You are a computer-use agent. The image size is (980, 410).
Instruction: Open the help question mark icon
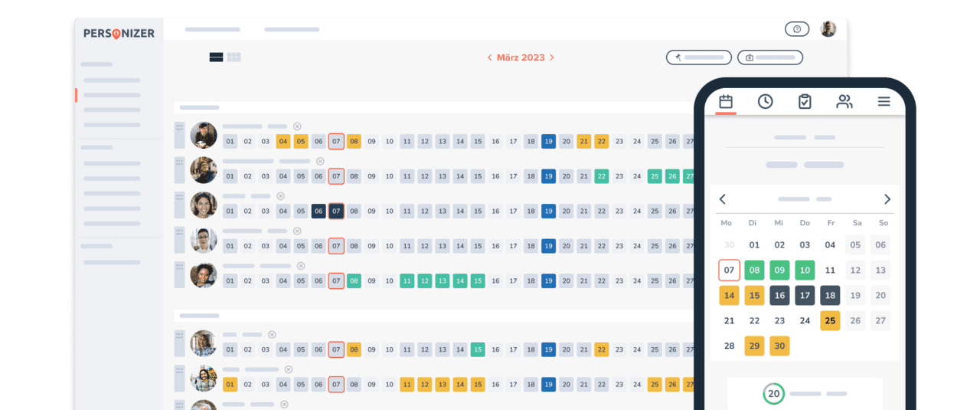[x=797, y=29]
